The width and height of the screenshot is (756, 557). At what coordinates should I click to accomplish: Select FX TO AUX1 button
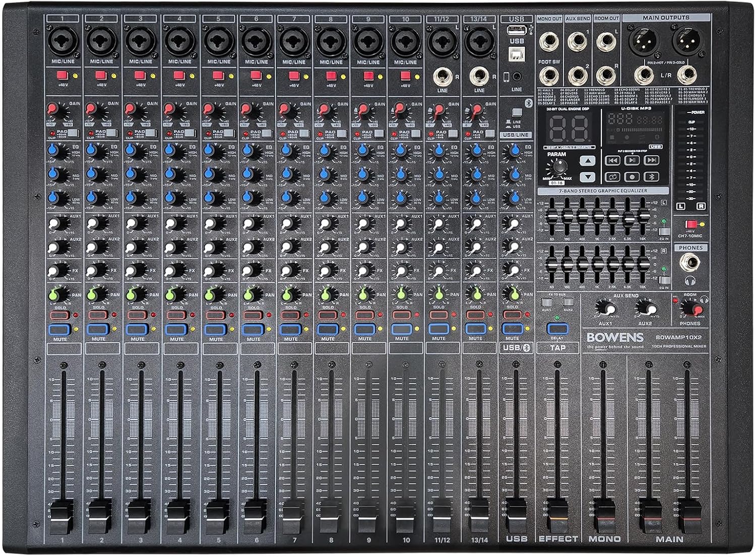coord(547,302)
